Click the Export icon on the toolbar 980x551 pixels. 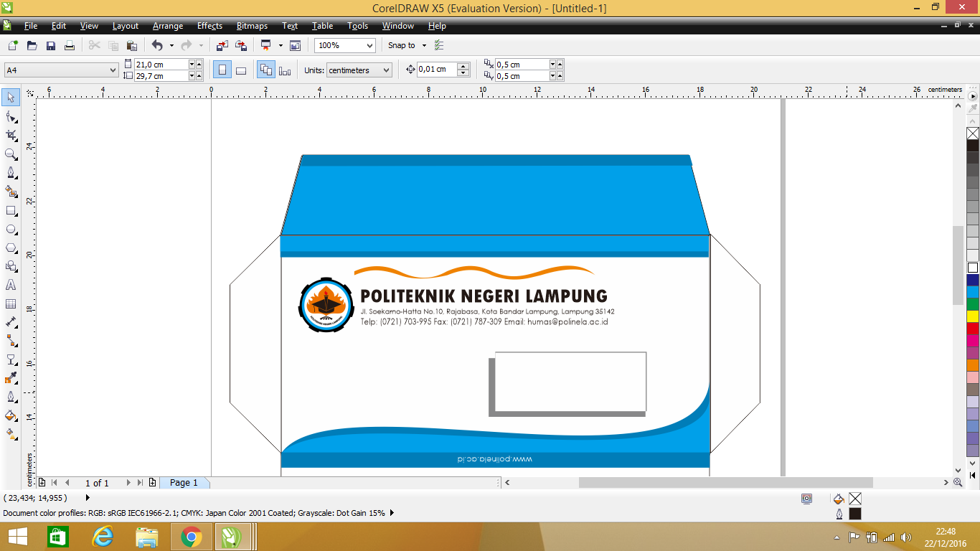(x=241, y=45)
